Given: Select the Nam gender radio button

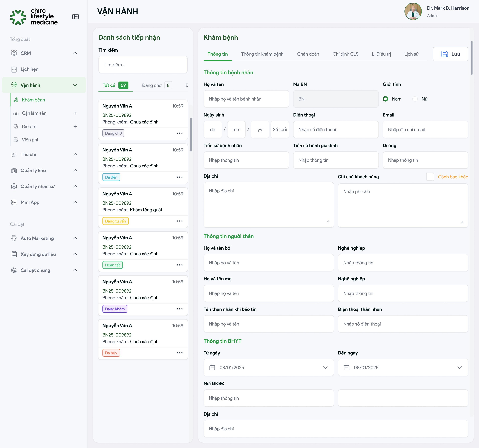Looking at the screenshot, I should tap(385, 99).
